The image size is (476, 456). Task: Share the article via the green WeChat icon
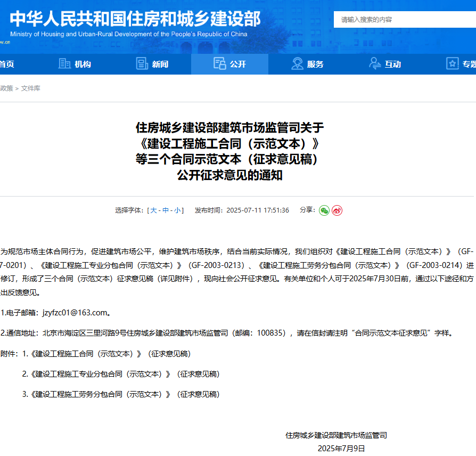point(324,210)
